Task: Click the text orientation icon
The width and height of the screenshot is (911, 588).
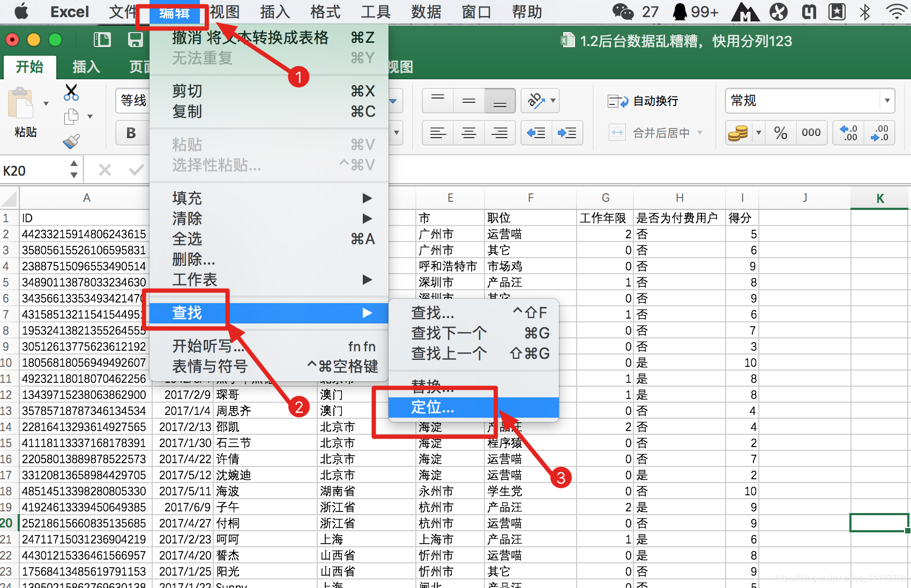Action: [536, 101]
